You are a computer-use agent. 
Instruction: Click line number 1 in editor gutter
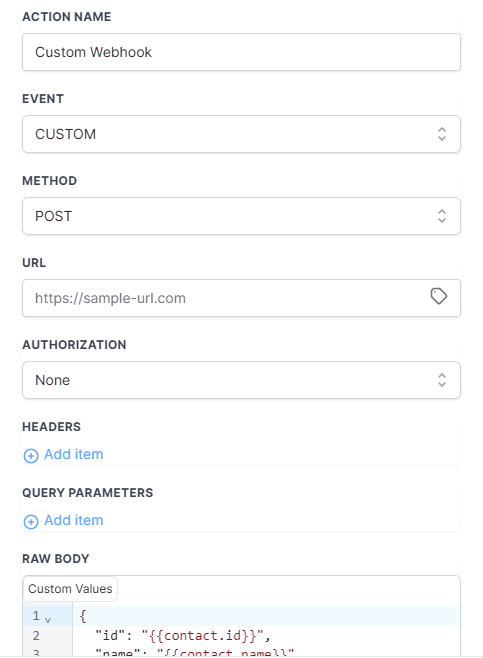pos(36,616)
